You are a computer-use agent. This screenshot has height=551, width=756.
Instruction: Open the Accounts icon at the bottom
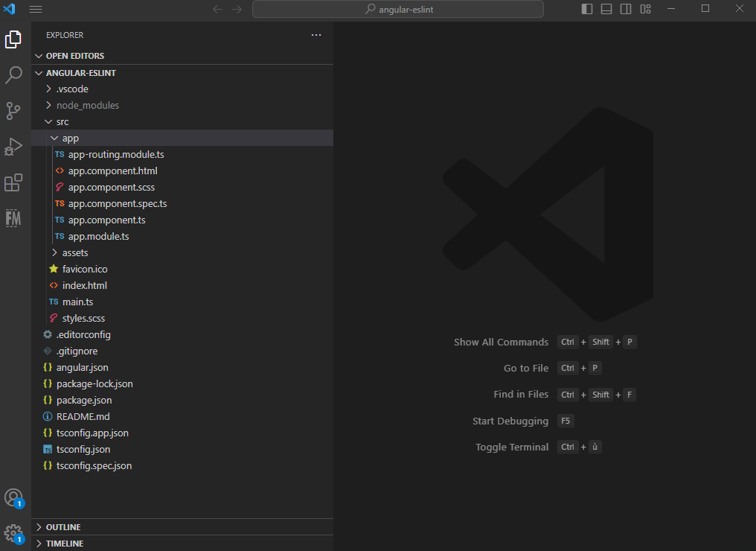[13, 497]
